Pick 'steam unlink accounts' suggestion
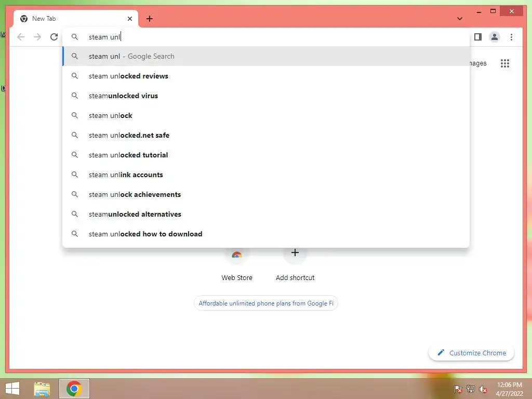Screen dimensions: 532x399 pos(266,175)
